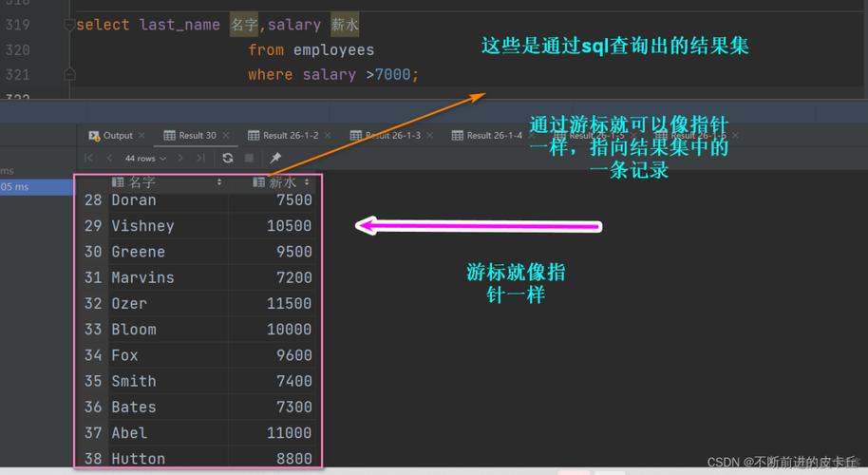The image size is (868, 475).
Task: Select the Bloom name cell
Action: click(168, 330)
